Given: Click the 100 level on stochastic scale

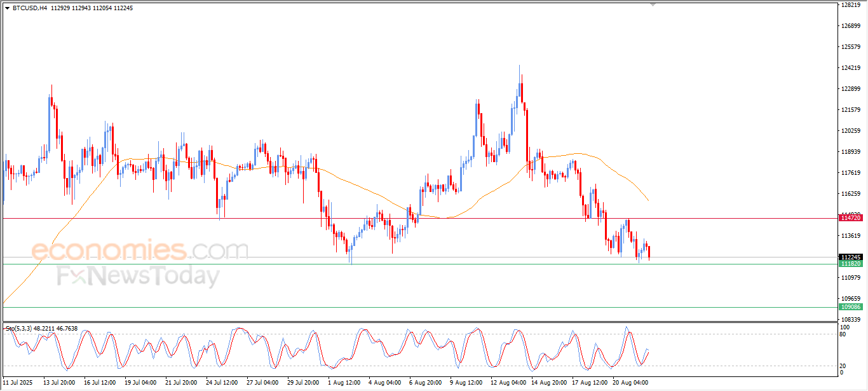Looking at the screenshot, I should pos(845,327).
